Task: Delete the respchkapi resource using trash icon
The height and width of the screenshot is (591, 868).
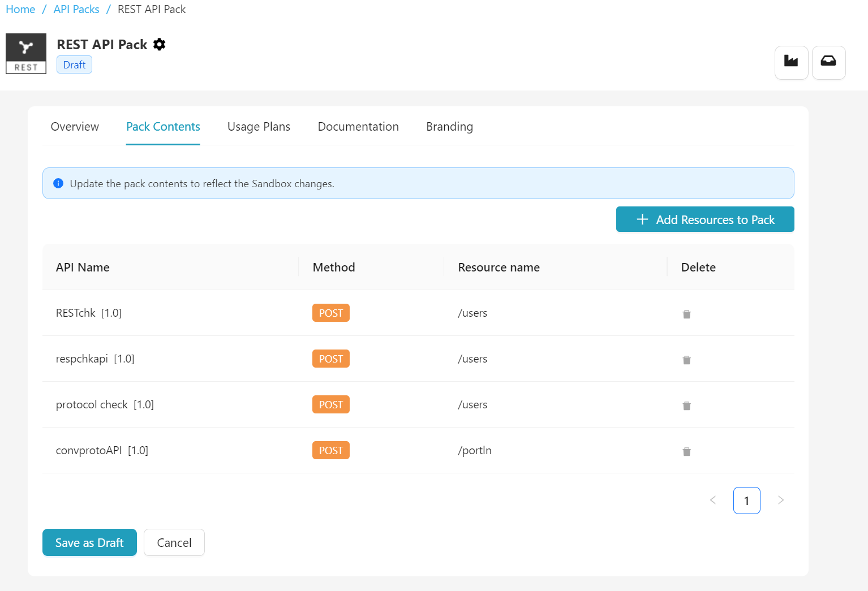Action: 686,360
